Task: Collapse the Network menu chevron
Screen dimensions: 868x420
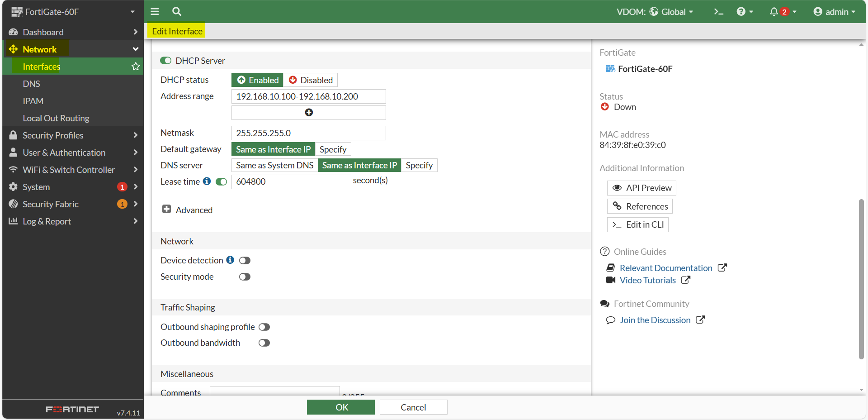Action: pos(136,49)
